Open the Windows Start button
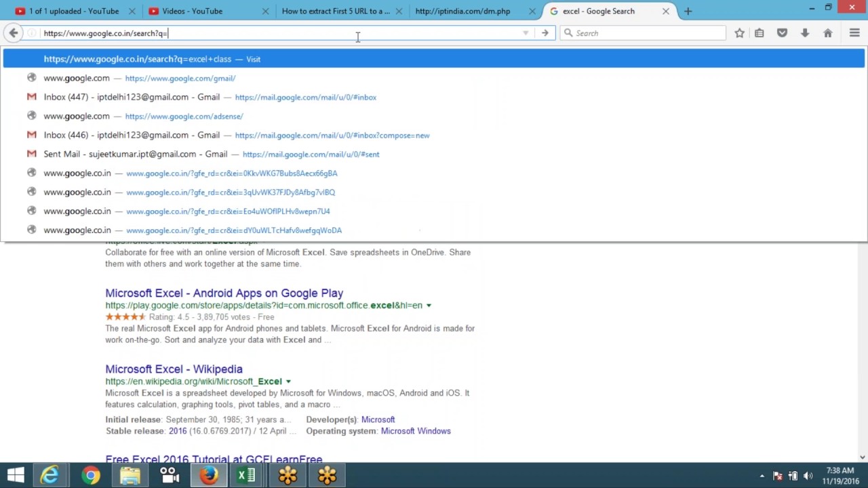 pyautogui.click(x=16, y=475)
